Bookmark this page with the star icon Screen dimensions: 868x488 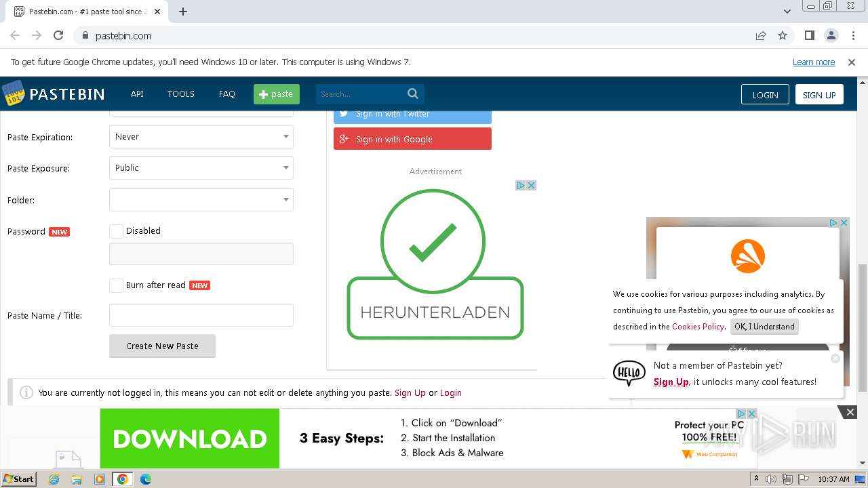783,35
